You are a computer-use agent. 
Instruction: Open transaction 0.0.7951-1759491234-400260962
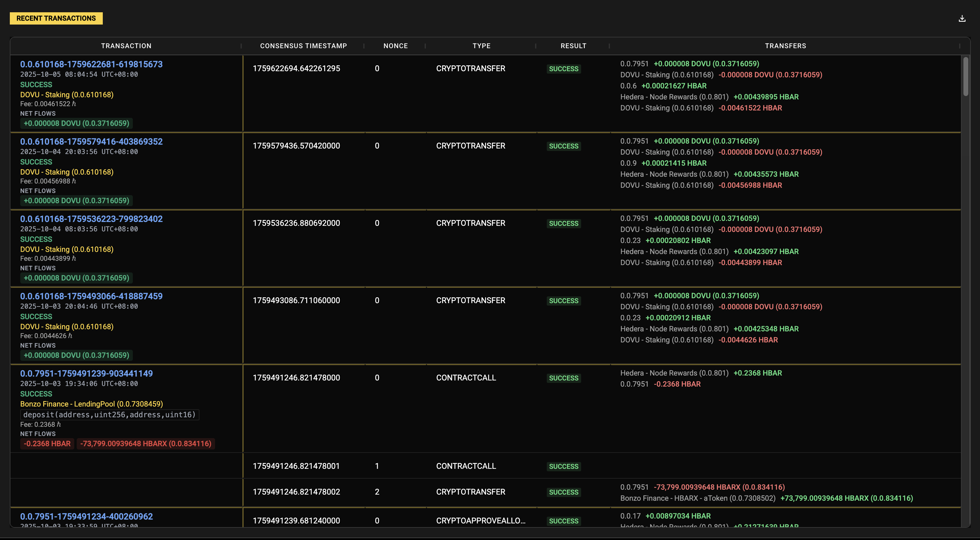click(x=86, y=516)
